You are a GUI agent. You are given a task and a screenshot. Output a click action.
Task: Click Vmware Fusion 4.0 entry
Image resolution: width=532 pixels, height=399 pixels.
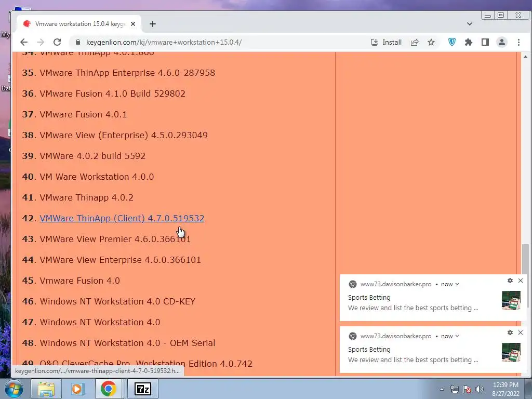click(79, 280)
